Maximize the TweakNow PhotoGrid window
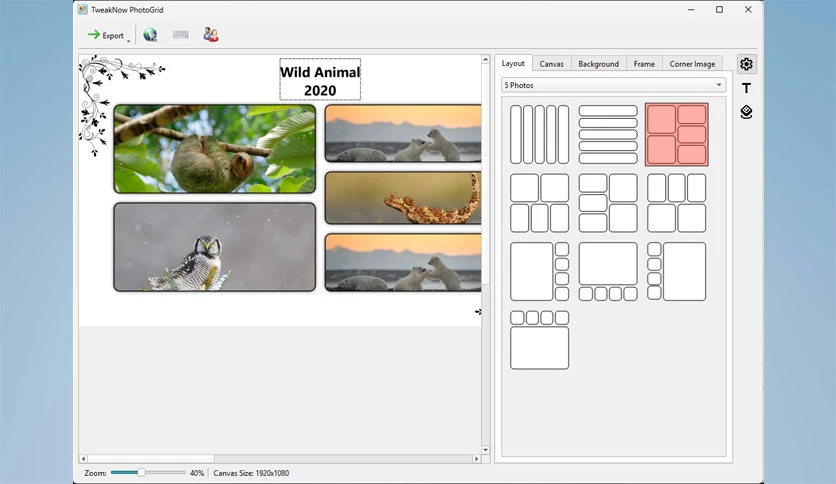This screenshot has width=836, height=484. 719,10
